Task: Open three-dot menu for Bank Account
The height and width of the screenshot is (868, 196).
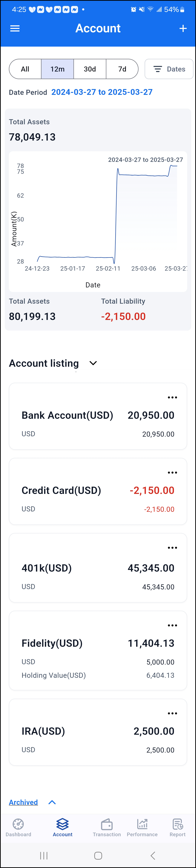Action: (x=172, y=398)
